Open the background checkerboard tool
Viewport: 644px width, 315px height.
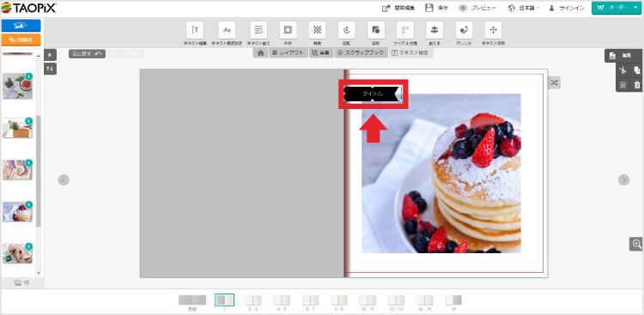[x=317, y=30]
